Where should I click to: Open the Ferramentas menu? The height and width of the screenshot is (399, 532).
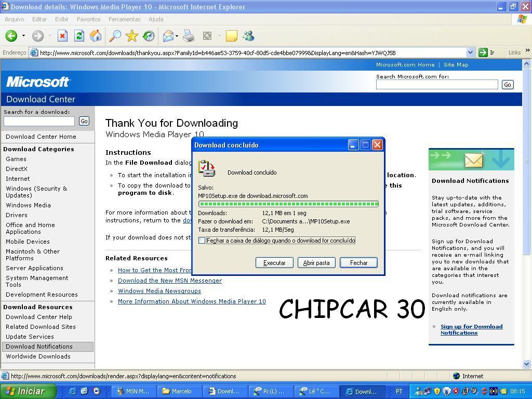point(125,19)
